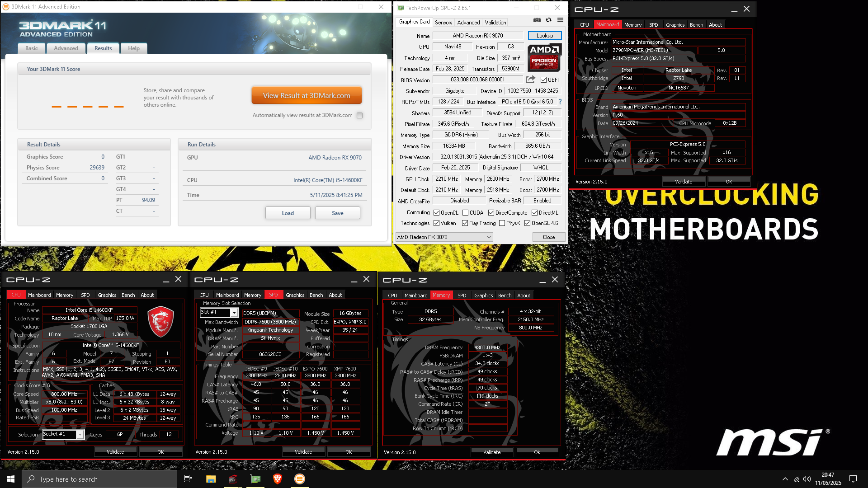Click the MSI dragon shield logo in CPU-Z

coord(160,321)
